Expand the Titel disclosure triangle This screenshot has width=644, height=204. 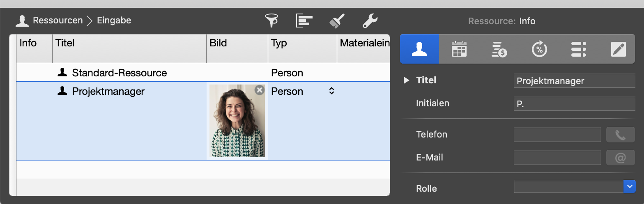(406, 80)
